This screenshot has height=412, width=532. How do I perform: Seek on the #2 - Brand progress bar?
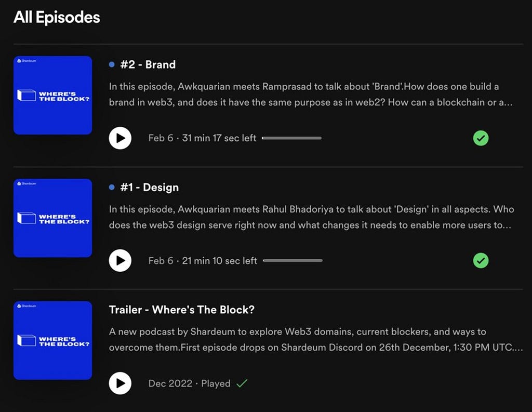click(x=292, y=138)
